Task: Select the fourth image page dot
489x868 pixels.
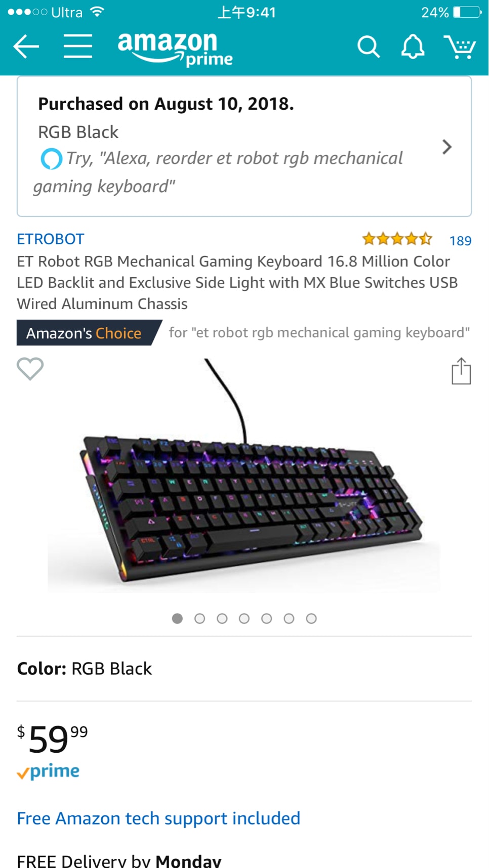Action: pyautogui.click(x=244, y=619)
